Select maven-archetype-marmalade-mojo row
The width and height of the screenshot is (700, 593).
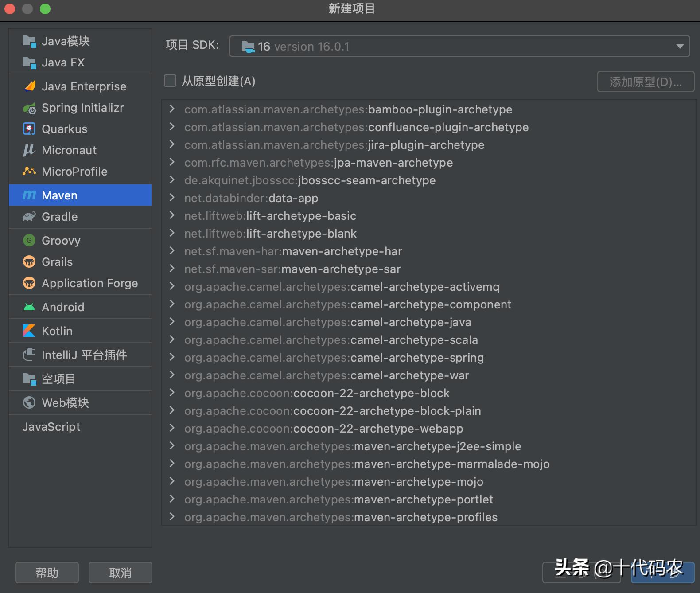point(429,464)
